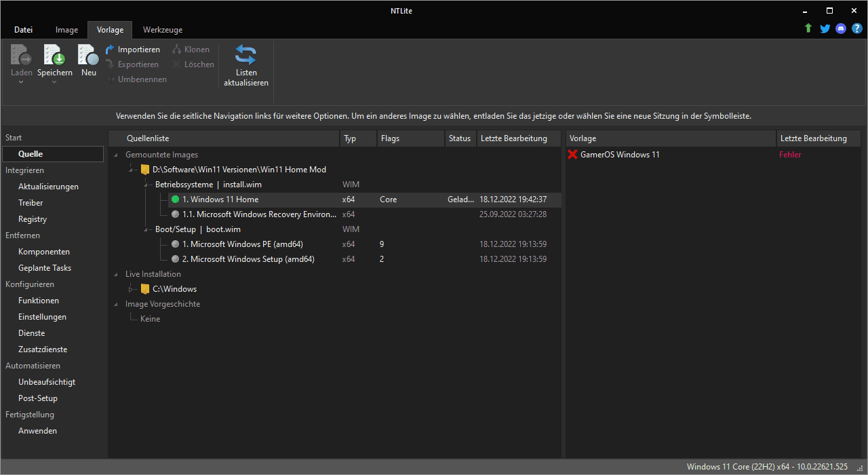Collapse Betriebssysteme | install.wim node
This screenshot has width=868, height=475.
(x=146, y=185)
